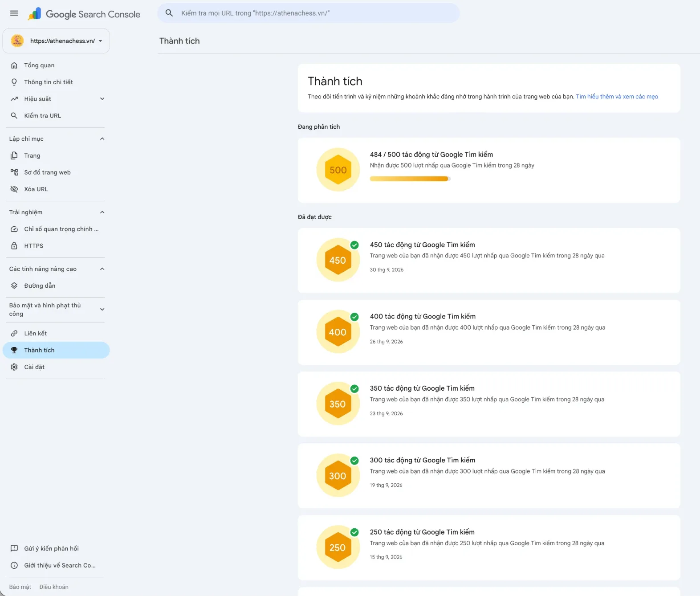Click the Tổng quan home icon
The width and height of the screenshot is (700, 596).
pyautogui.click(x=14, y=65)
